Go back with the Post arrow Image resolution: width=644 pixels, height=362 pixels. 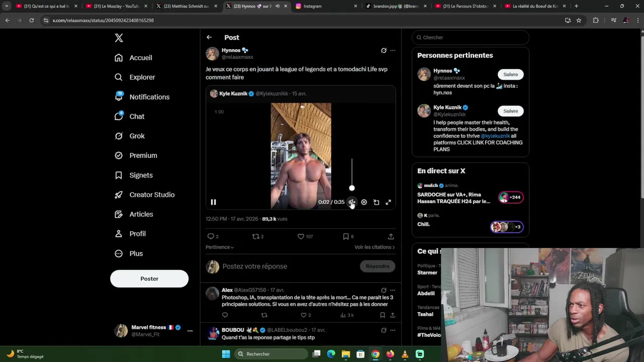coord(209,38)
